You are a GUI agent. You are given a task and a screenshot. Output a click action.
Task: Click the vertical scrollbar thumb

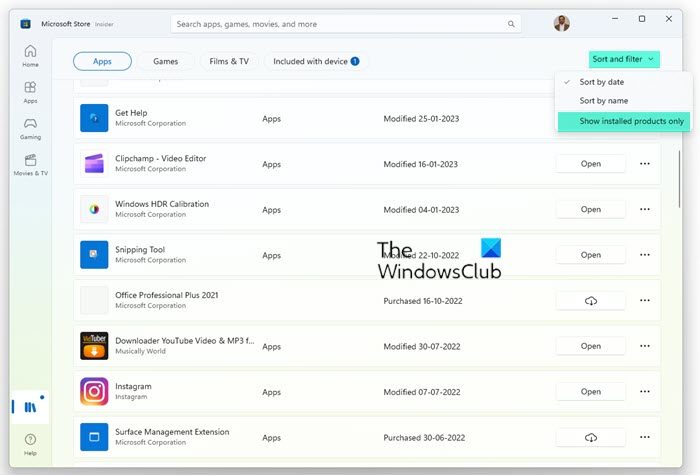point(679,179)
